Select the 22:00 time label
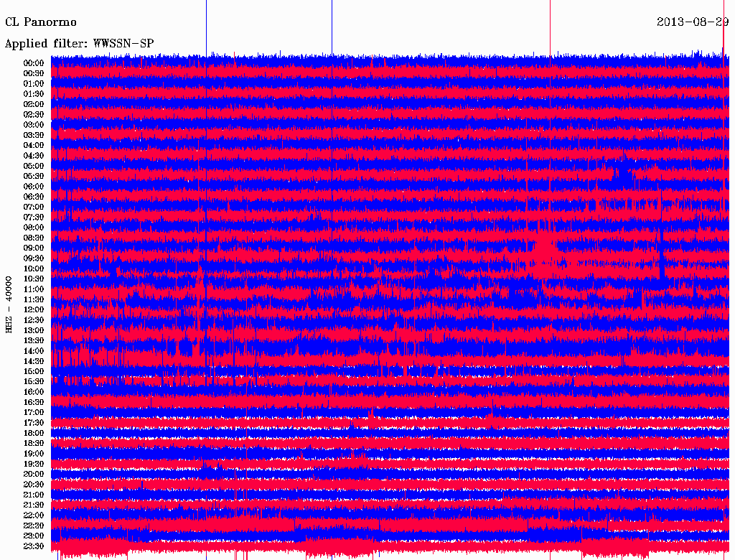The height and width of the screenshot is (560, 735). pyautogui.click(x=34, y=515)
